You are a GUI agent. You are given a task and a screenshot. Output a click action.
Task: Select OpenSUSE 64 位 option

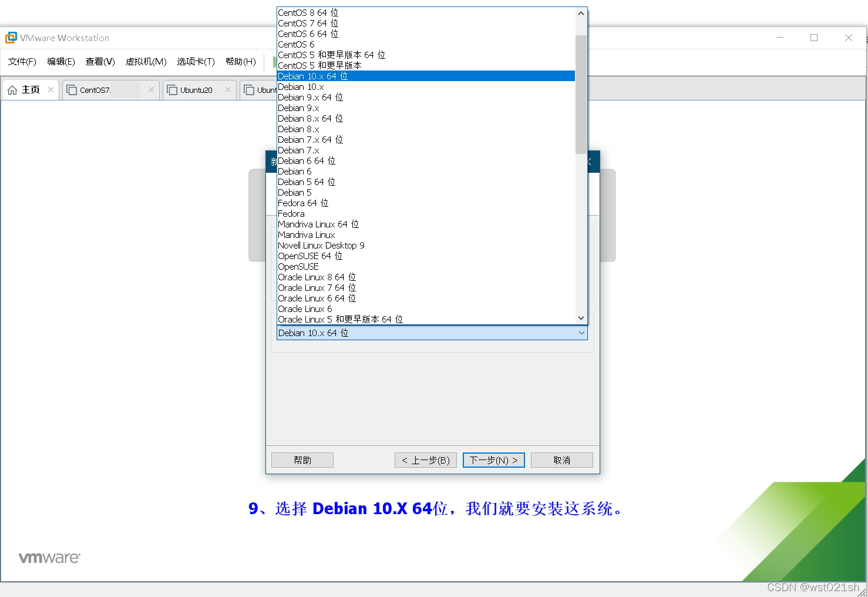pos(426,256)
